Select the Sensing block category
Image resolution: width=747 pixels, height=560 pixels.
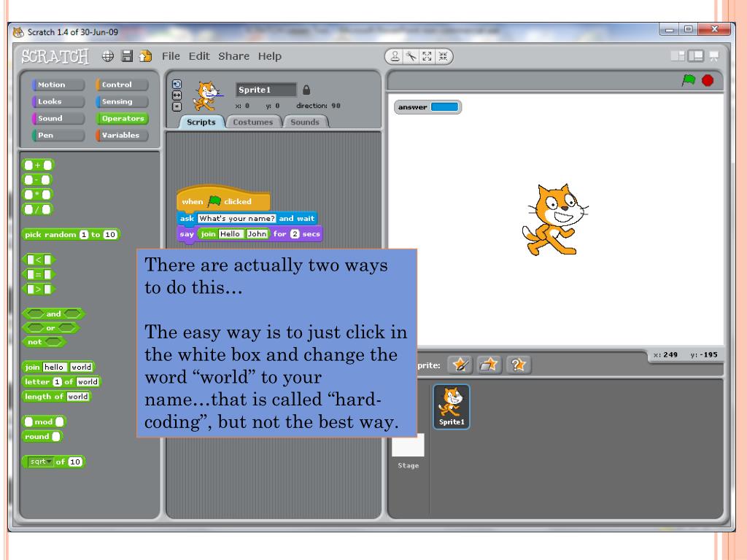(x=122, y=101)
